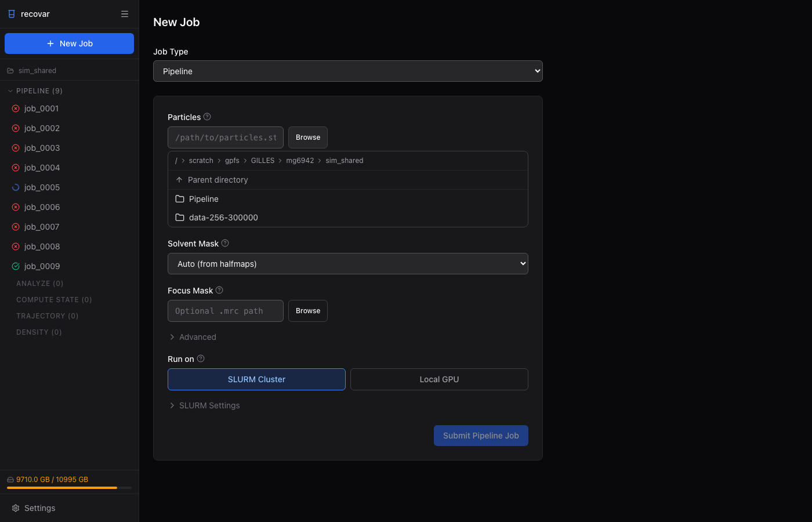
Task: Open the Pipeline folder row
Action: pos(348,199)
